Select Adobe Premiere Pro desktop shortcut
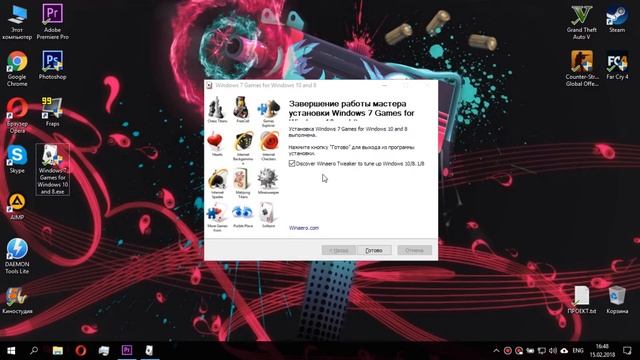Screen dimensions: 640x360 53,22
